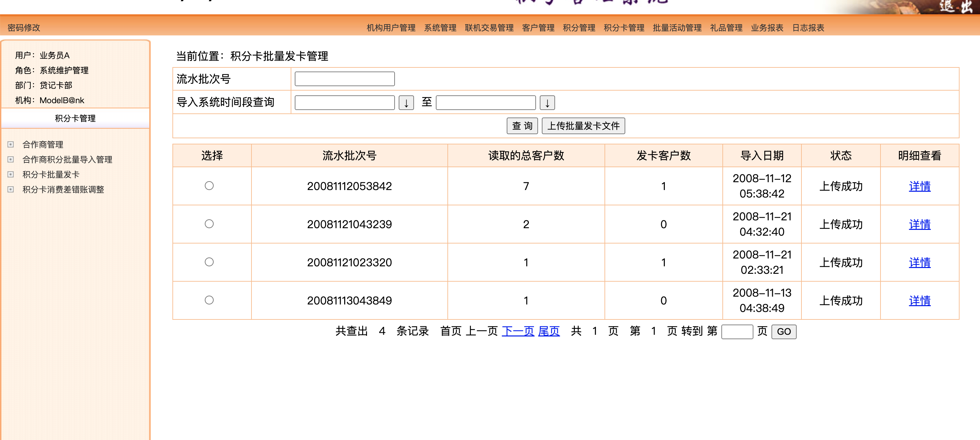This screenshot has width=980, height=440.
Task: Click the 状态 column header
Action: tap(841, 156)
